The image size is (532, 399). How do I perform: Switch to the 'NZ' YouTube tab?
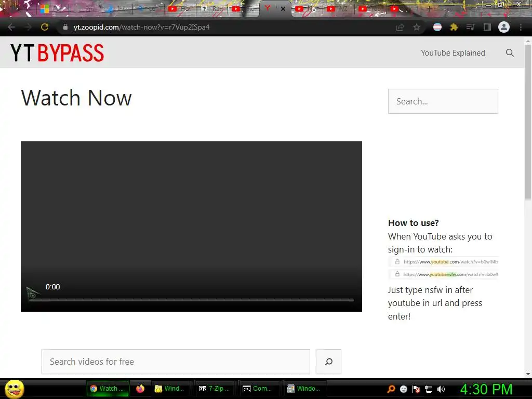click(x=339, y=9)
